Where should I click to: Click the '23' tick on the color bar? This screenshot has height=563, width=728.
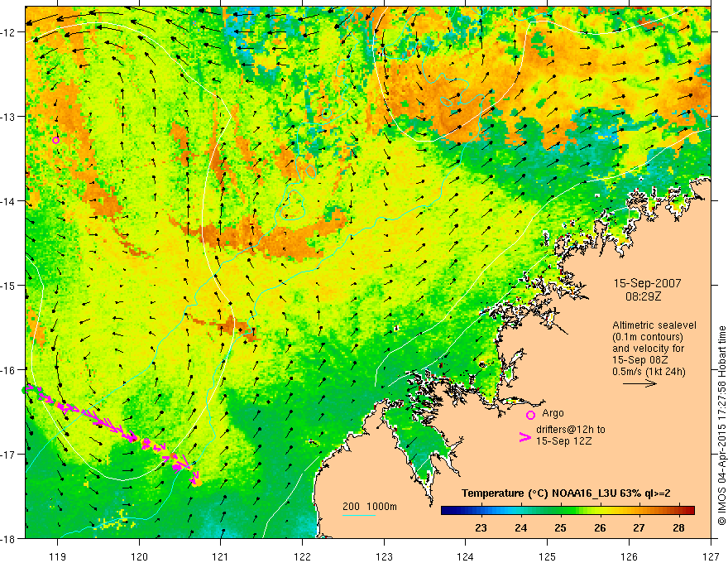481,528
